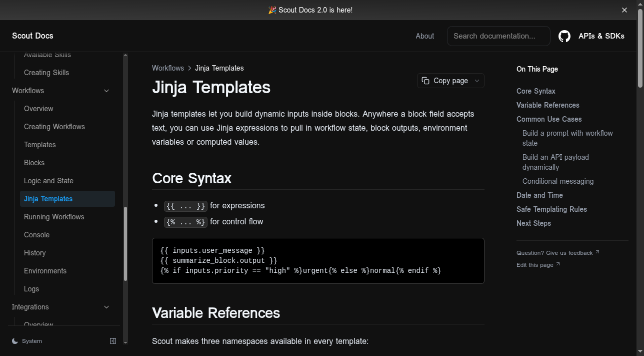The image size is (644, 356).
Task: Open Blocks page in sidebar
Action: 34,163
